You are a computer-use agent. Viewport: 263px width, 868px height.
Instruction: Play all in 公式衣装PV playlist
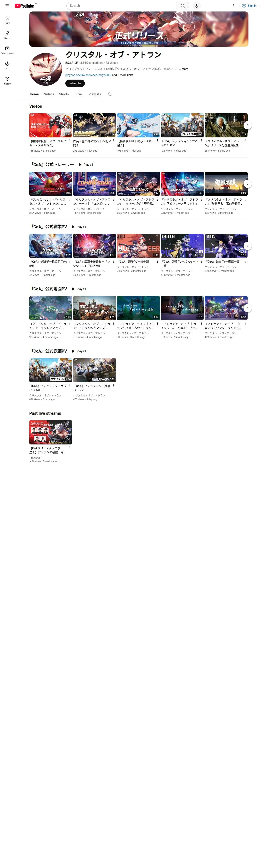[79, 351]
